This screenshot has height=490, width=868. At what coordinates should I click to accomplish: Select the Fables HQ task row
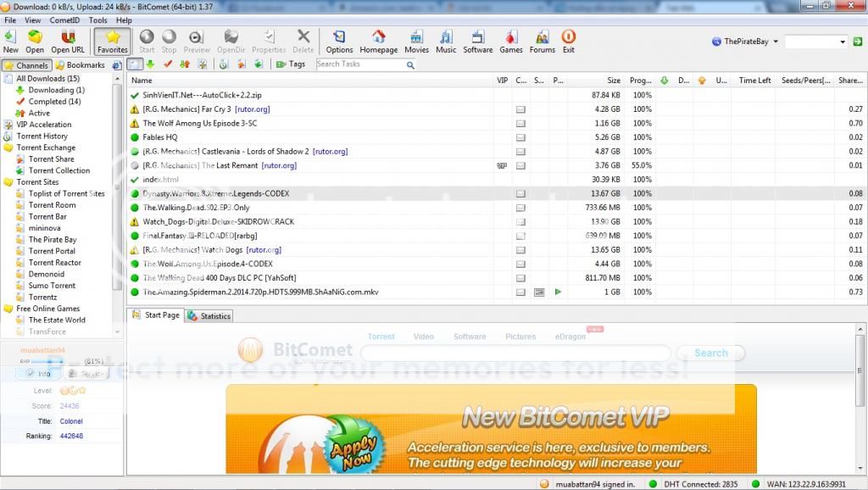[x=497, y=137]
